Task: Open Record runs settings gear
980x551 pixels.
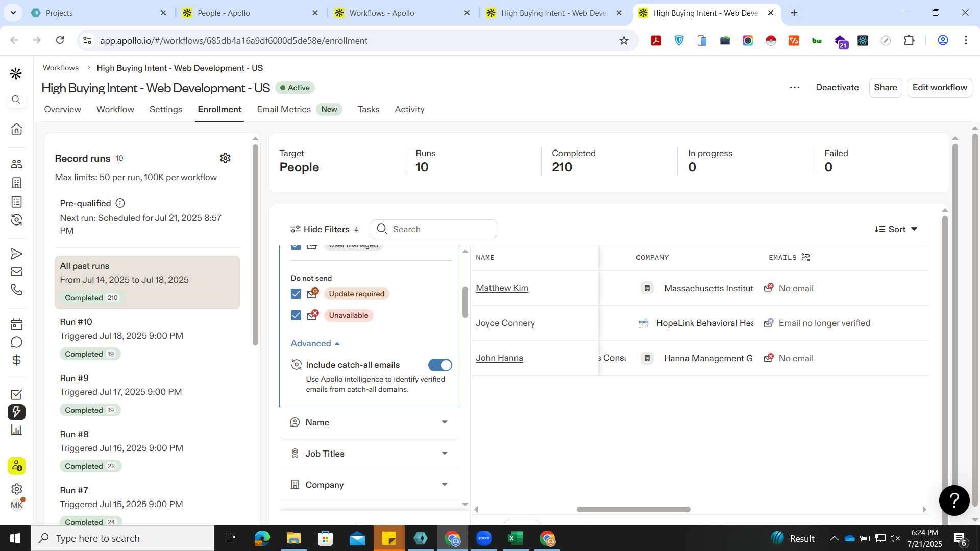Action: (x=225, y=158)
